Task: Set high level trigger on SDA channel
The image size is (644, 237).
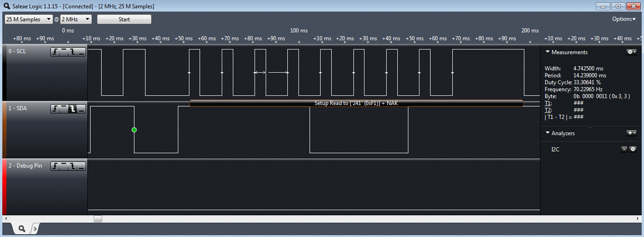Action: pos(64,109)
